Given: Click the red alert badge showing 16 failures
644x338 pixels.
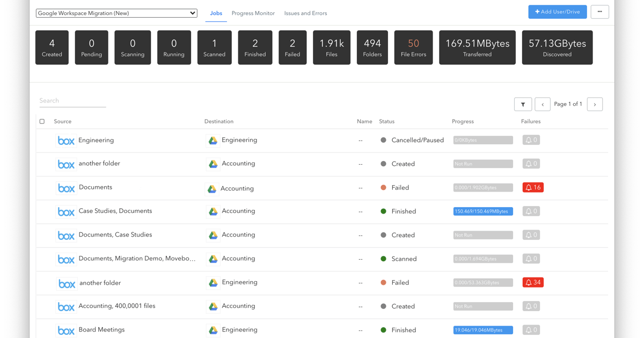Looking at the screenshot, I should click(x=532, y=187).
